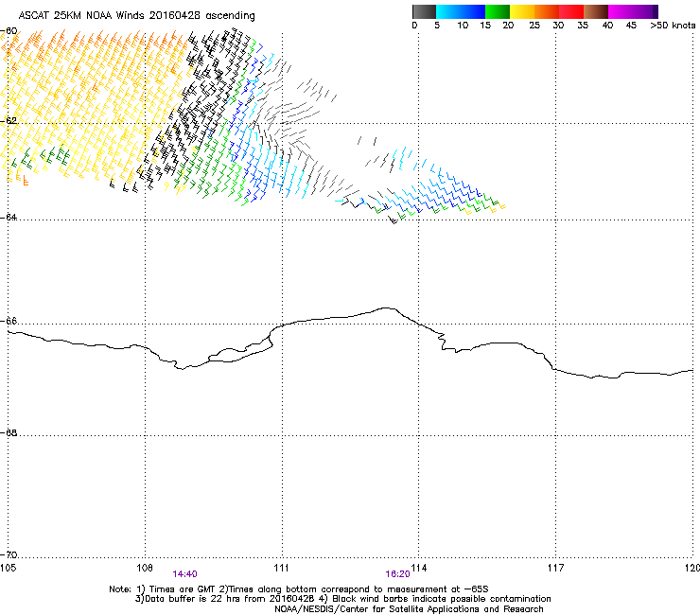The height and width of the screenshot is (615, 700).
Task: Click the green 15-20 knots legend swatch
Action: click(498, 11)
